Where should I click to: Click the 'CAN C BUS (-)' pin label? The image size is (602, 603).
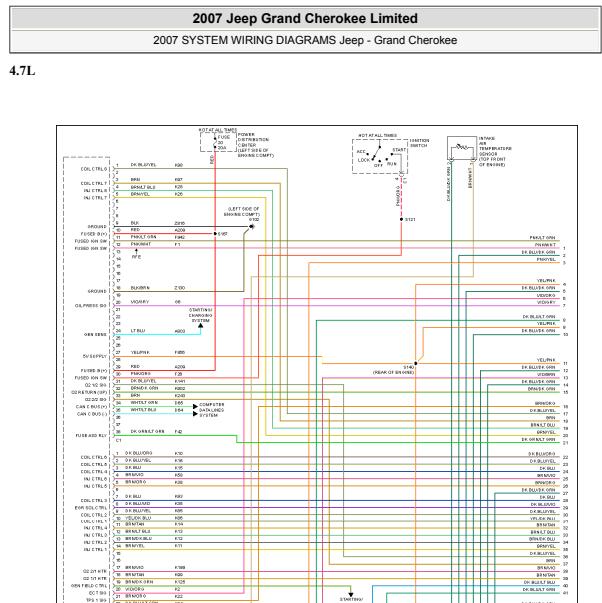click(x=92, y=414)
